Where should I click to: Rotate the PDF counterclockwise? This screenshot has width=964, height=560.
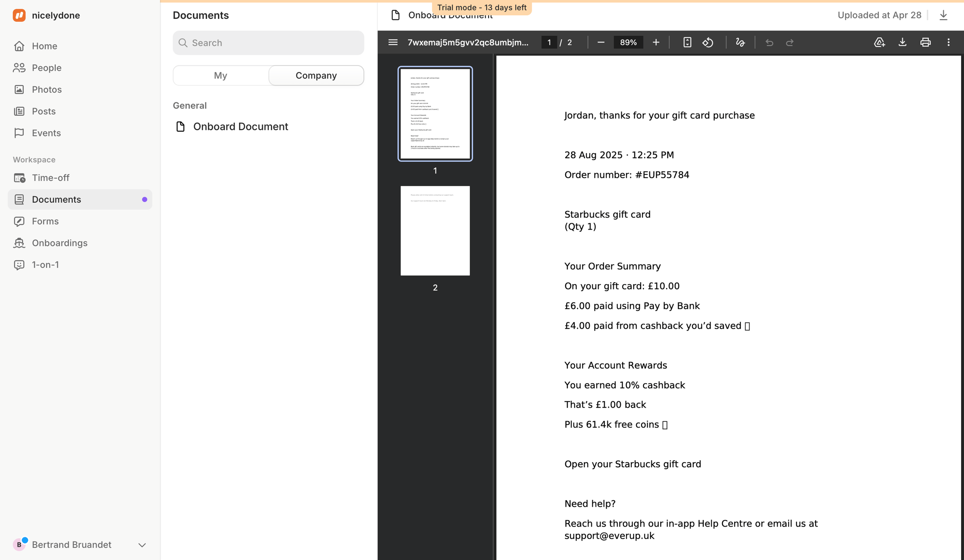tap(708, 42)
